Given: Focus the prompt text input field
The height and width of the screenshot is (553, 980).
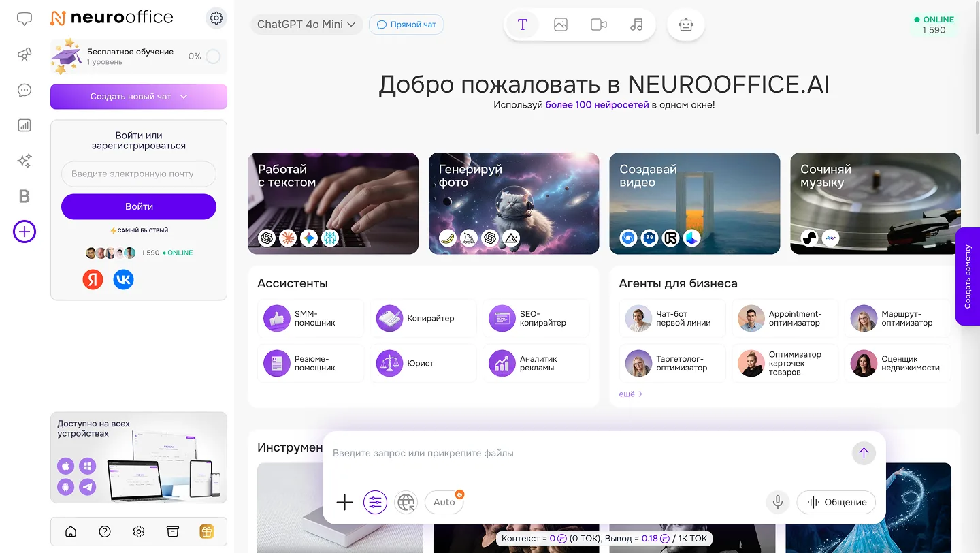Looking at the screenshot, I should tap(589, 453).
